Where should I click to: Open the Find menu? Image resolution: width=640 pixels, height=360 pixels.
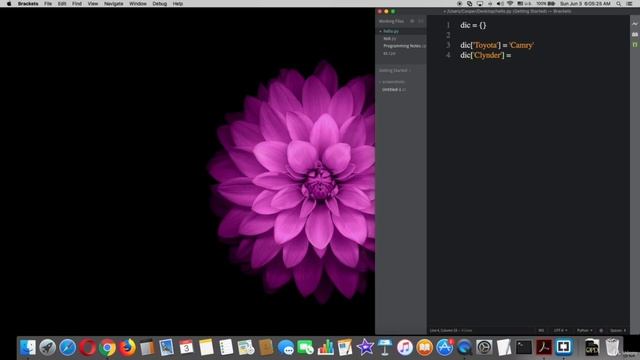click(77, 4)
